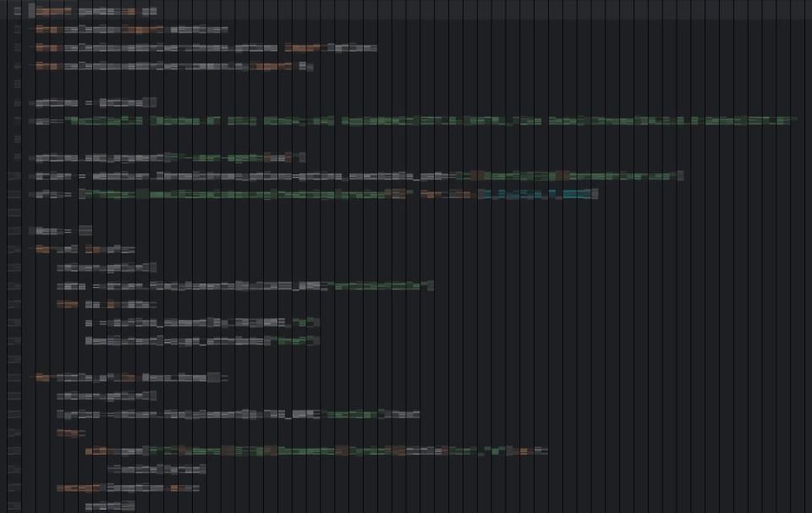This screenshot has height=513, width=812.
Task: Click the nested for-loop keyword on line 17
Action: (67, 304)
